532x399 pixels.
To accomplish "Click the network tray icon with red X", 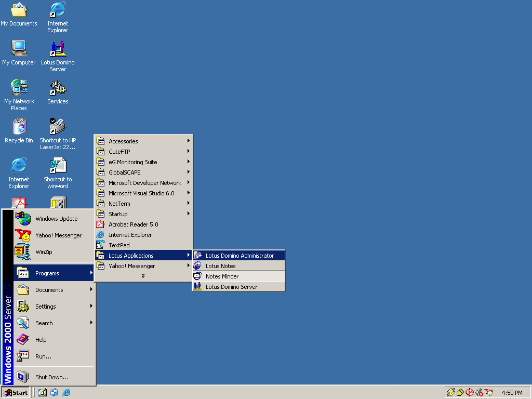I will [479, 393].
